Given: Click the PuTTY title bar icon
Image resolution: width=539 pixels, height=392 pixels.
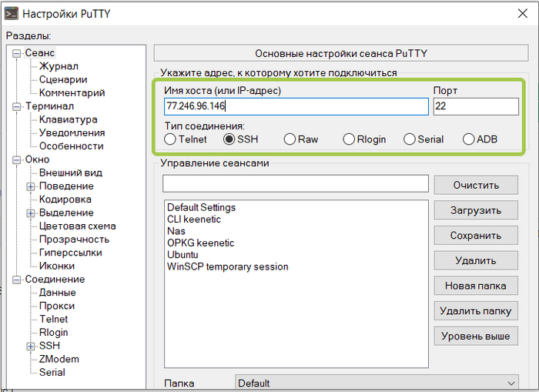Looking at the screenshot, I should coord(11,13).
